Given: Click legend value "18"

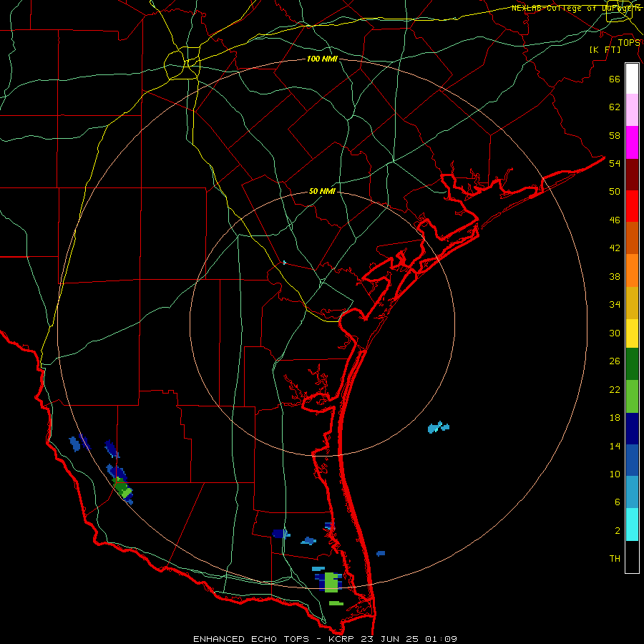Looking at the screenshot, I should [615, 418].
